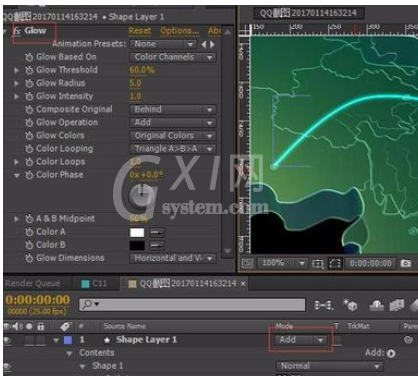This screenshot has width=418, height=376.
Task: Toggle Shape Layer 1 visibility eye
Action: [7, 340]
